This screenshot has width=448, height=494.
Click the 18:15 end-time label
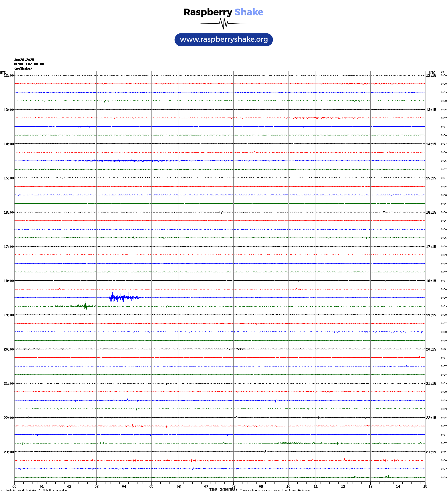[431, 281]
